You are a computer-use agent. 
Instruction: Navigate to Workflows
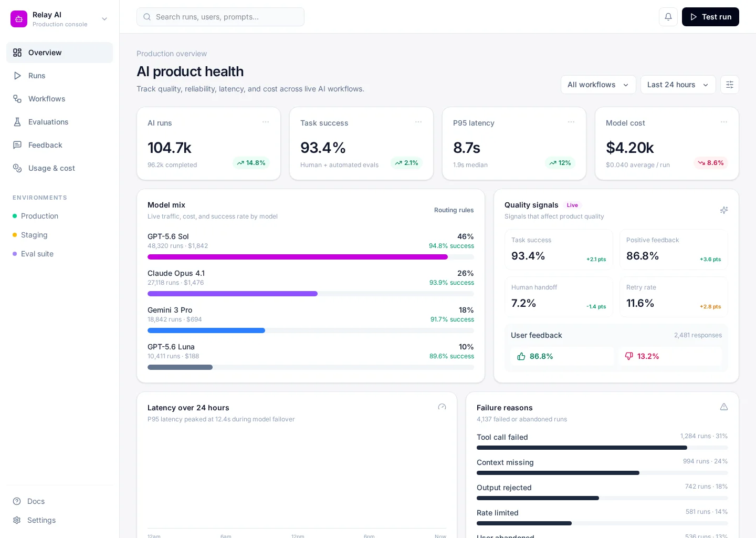[x=59, y=99]
